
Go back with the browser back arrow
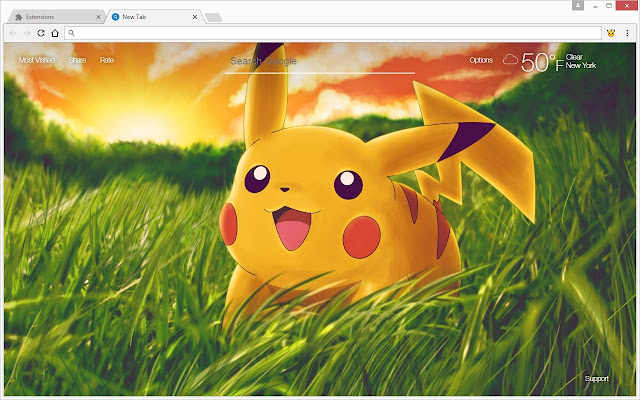pos(13,33)
